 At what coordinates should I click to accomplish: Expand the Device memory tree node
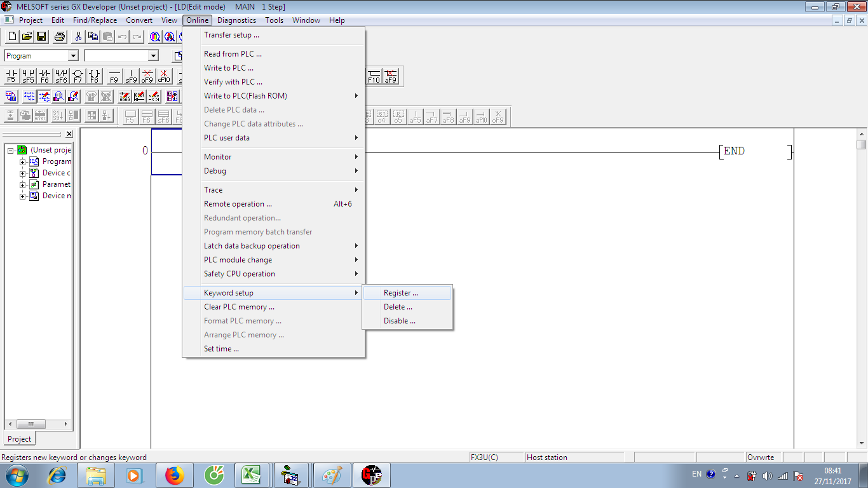(x=22, y=196)
